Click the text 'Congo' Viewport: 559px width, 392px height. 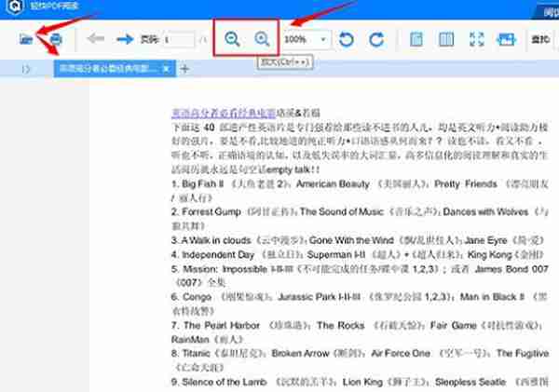197,297
